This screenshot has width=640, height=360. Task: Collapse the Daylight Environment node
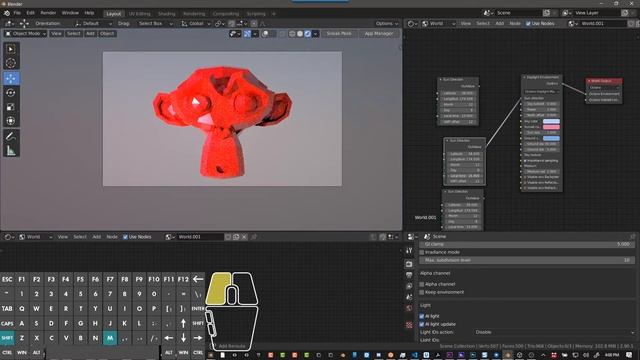525,77
